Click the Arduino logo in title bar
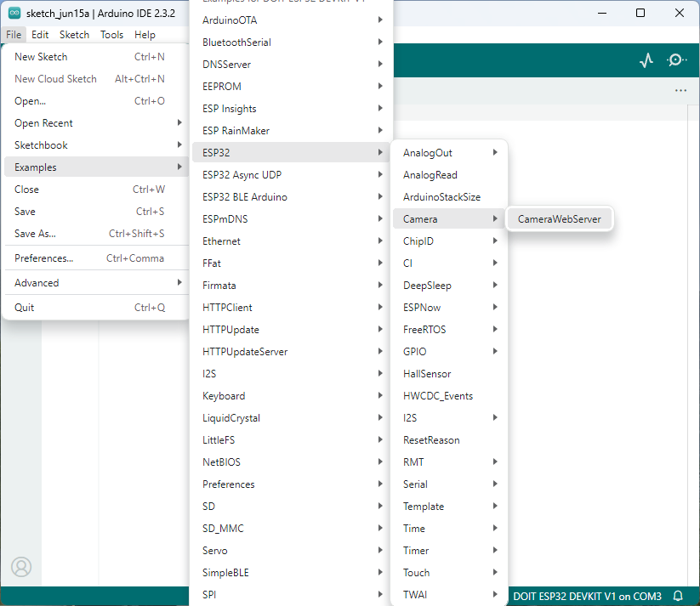The image size is (700, 606). pyautogui.click(x=14, y=13)
